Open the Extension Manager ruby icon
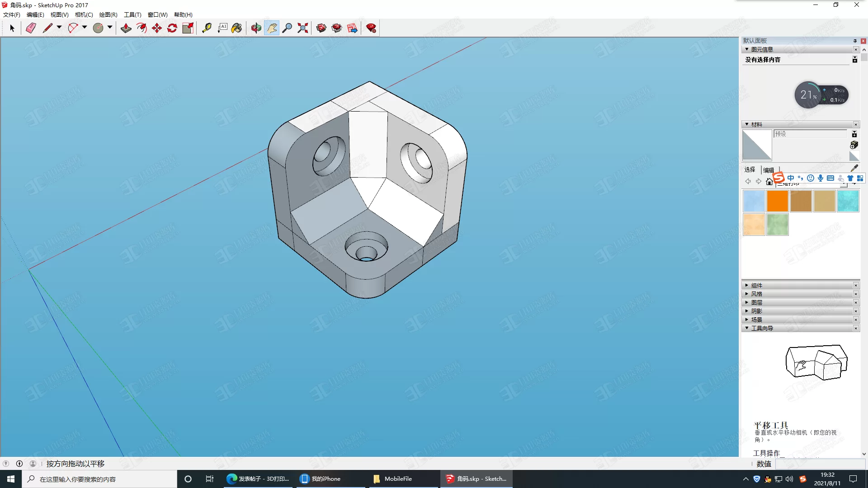868x488 pixels. click(x=371, y=28)
